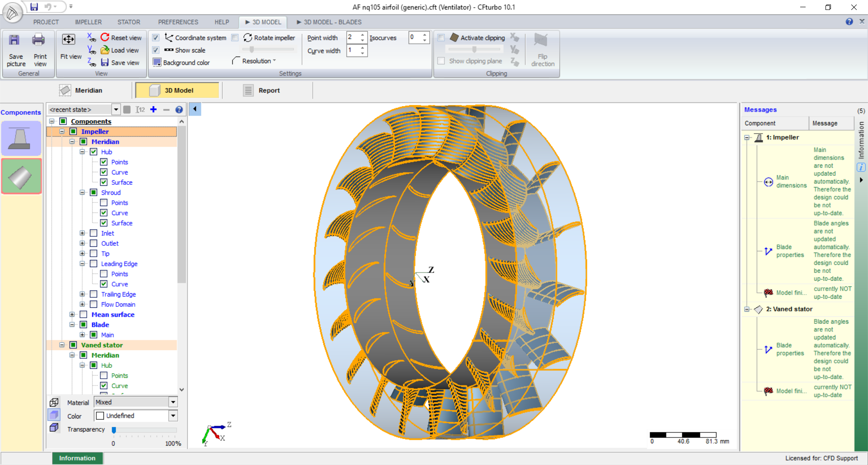
Task: Select the Vaned stator component sidebar icon
Action: pos(21,176)
